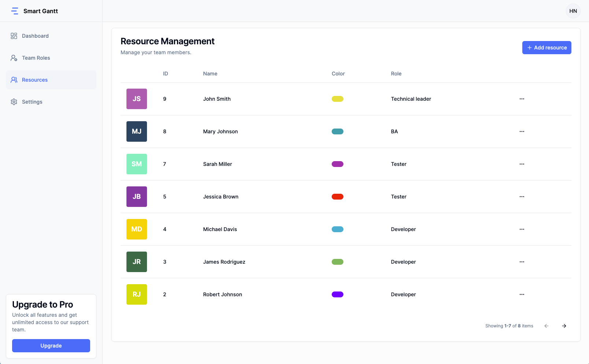Go to next page of resources
Image resolution: width=589 pixels, height=364 pixels.
point(564,326)
